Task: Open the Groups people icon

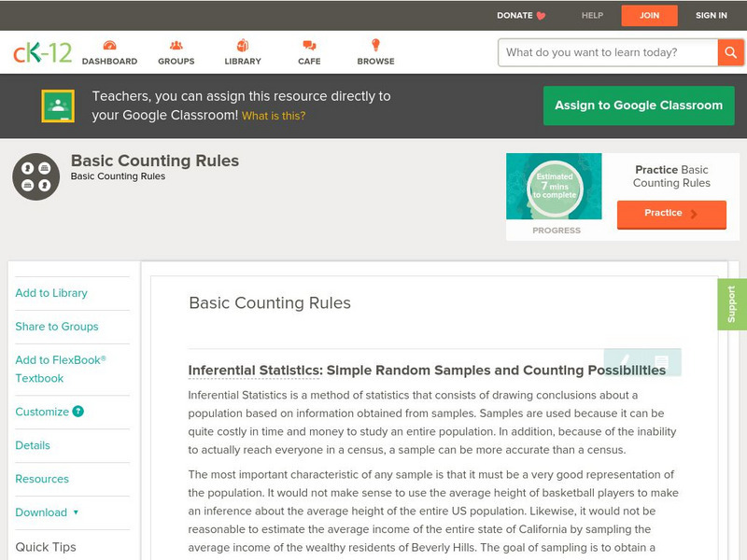Action: point(176,46)
